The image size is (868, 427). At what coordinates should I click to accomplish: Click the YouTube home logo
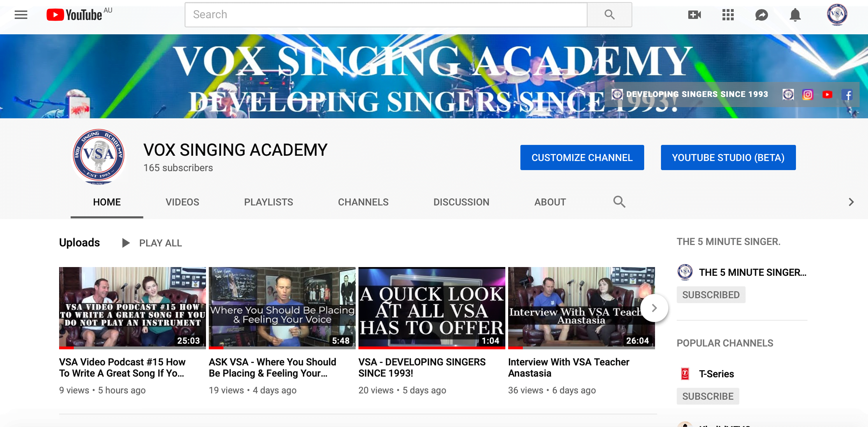(x=74, y=15)
